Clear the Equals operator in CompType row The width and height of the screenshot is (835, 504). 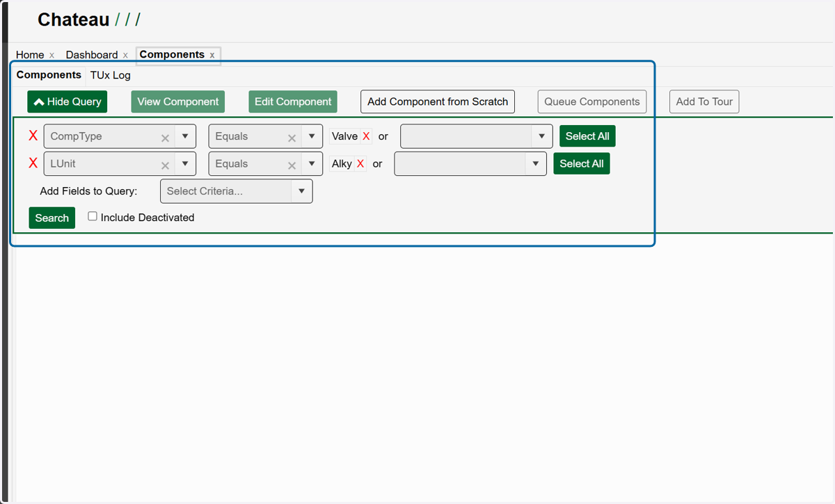pyautogui.click(x=292, y=138)
